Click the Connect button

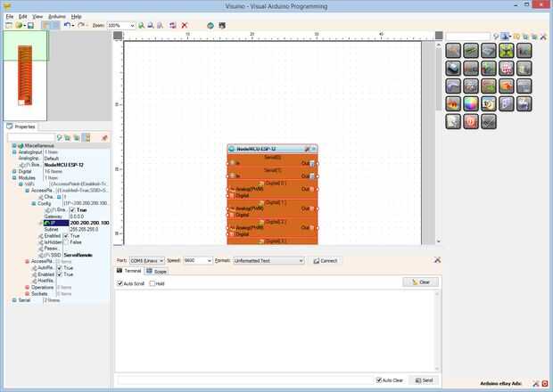coord(326,261)
